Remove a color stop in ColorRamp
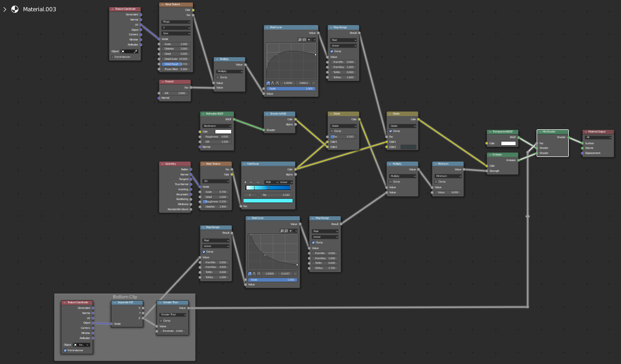 point(251,182)
